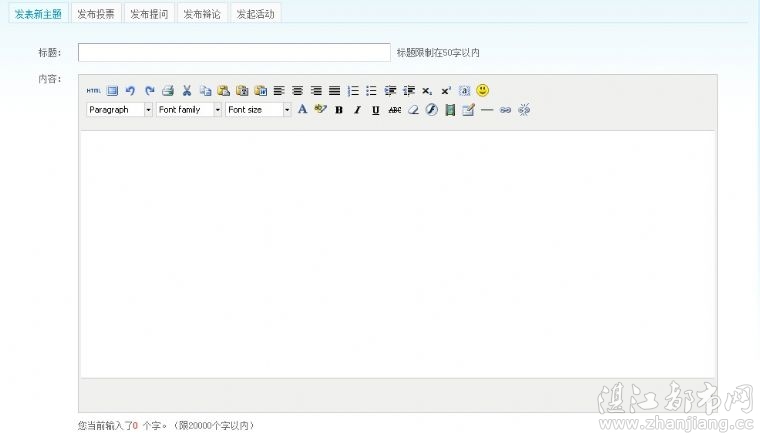Toggle italic text style
The image size is (760, 440).
pyautogui.click(x=357, y=110)
